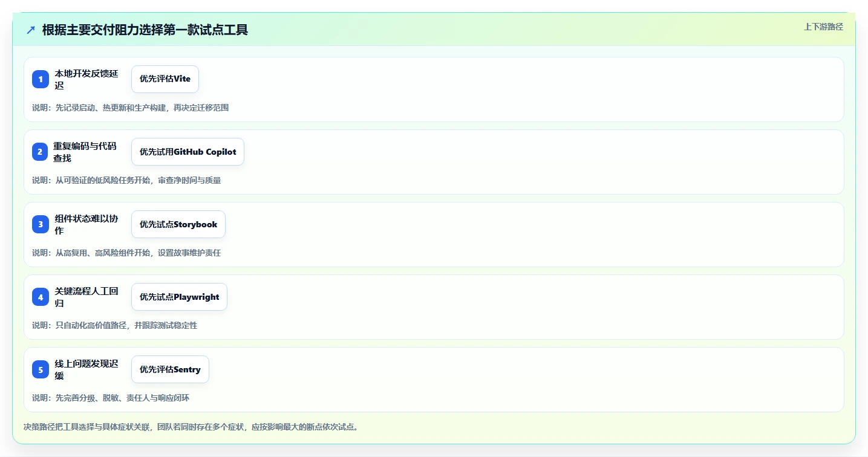Select the 优先评估Vite button
This screenshot has width=868, height=457.
pos(165,79)
